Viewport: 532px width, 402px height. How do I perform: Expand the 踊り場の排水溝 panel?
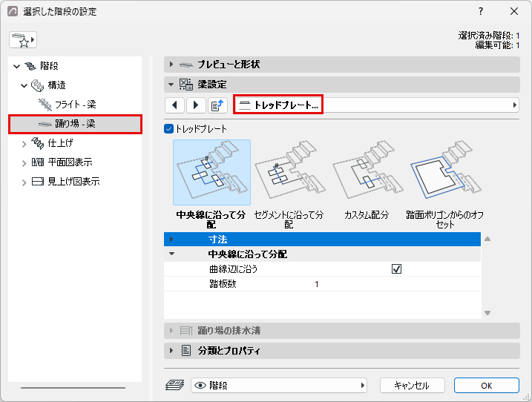171,330
